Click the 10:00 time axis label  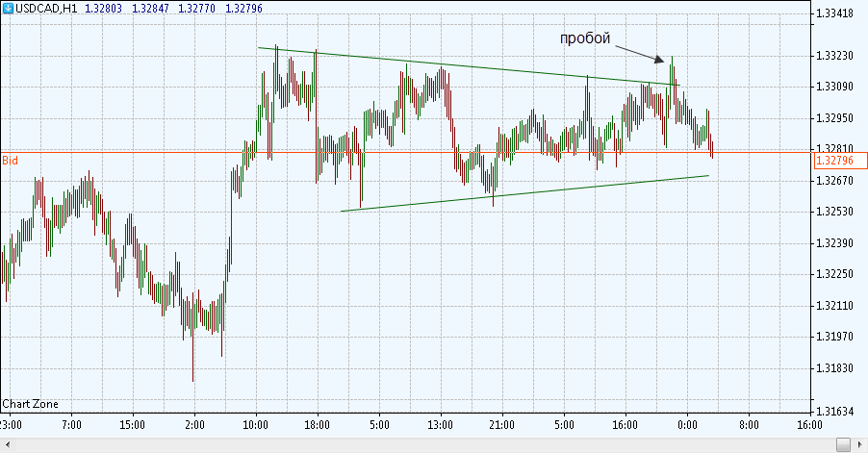coord(255,425)
